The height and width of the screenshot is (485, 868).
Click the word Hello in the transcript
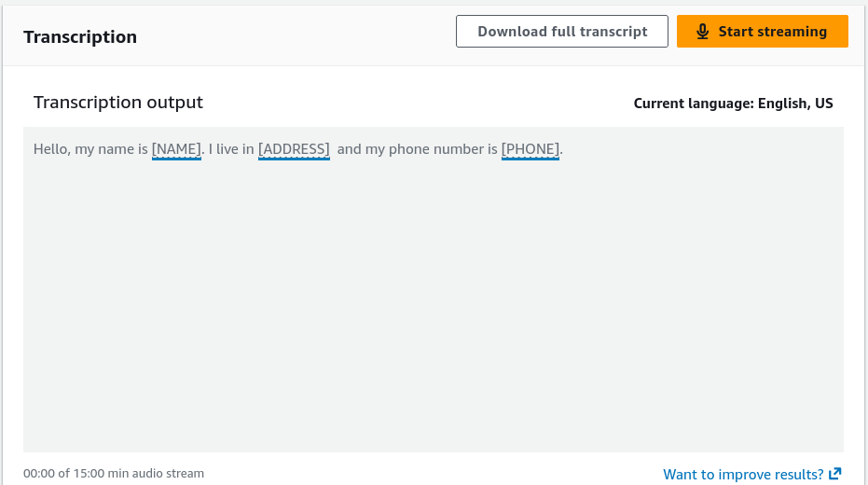click(50, 149)
